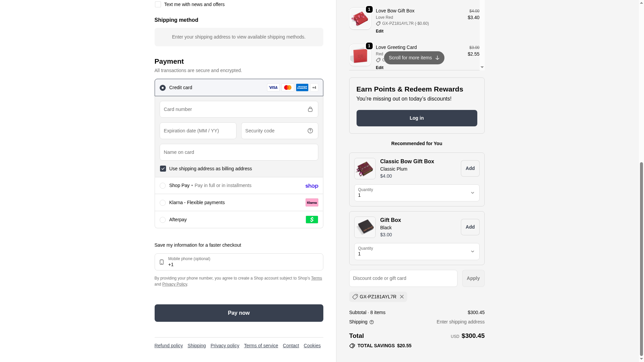Open the Refund policy link

pos(168,346)
